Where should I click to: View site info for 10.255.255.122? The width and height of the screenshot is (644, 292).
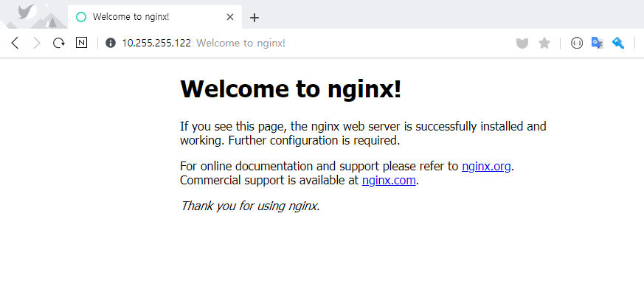(x=111, y=43)
